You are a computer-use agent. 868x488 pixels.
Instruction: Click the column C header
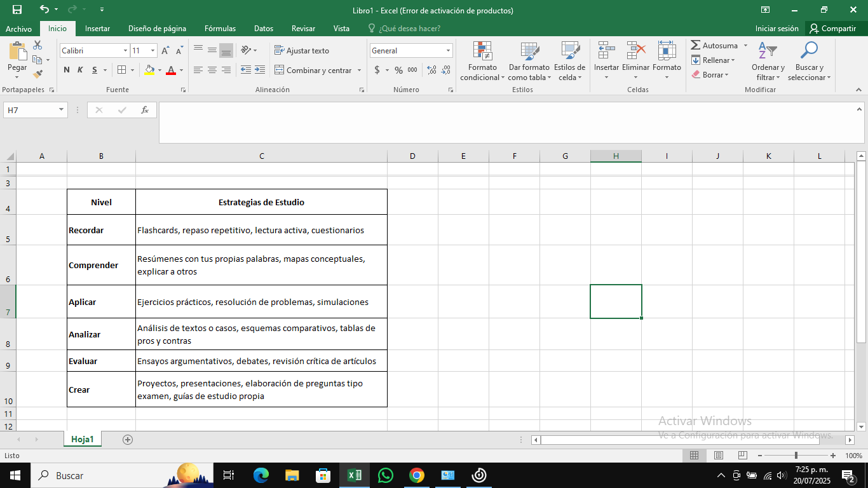(261, 156)
